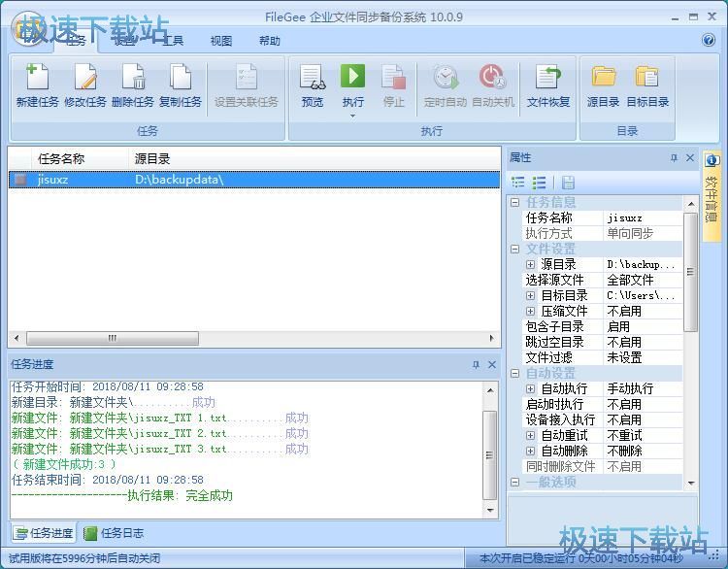This screenshot has height=569, width=728.
Task: Expand the 自动删除 property row
Action: pos(530,451)
